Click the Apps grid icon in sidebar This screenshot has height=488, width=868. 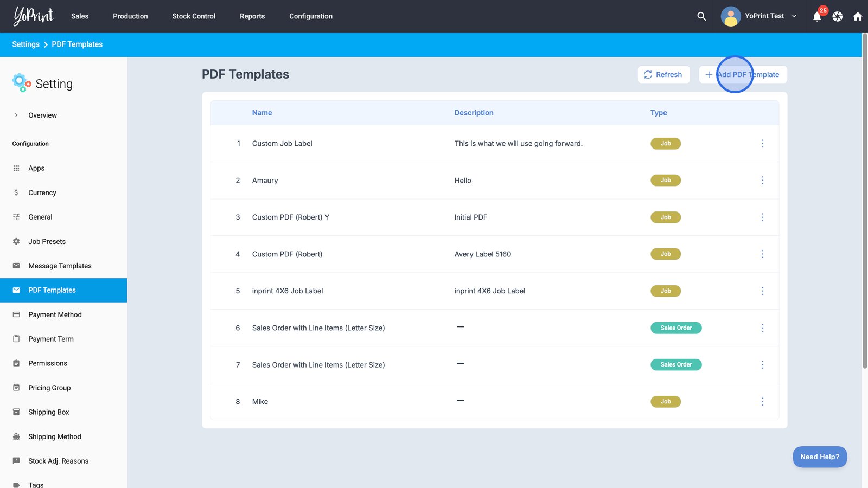(x=16, y=168)
